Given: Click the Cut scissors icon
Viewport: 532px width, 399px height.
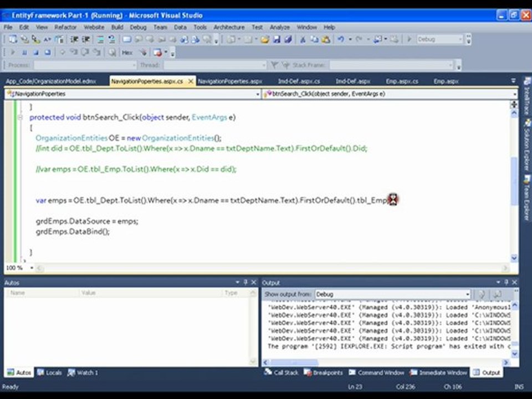Looking at the screenshot, I should pos(303,39).
